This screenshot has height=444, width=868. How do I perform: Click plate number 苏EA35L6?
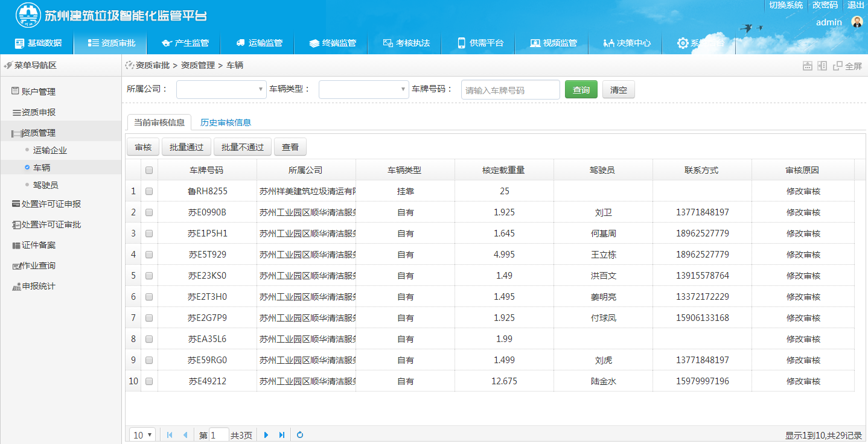coord(207,339)
